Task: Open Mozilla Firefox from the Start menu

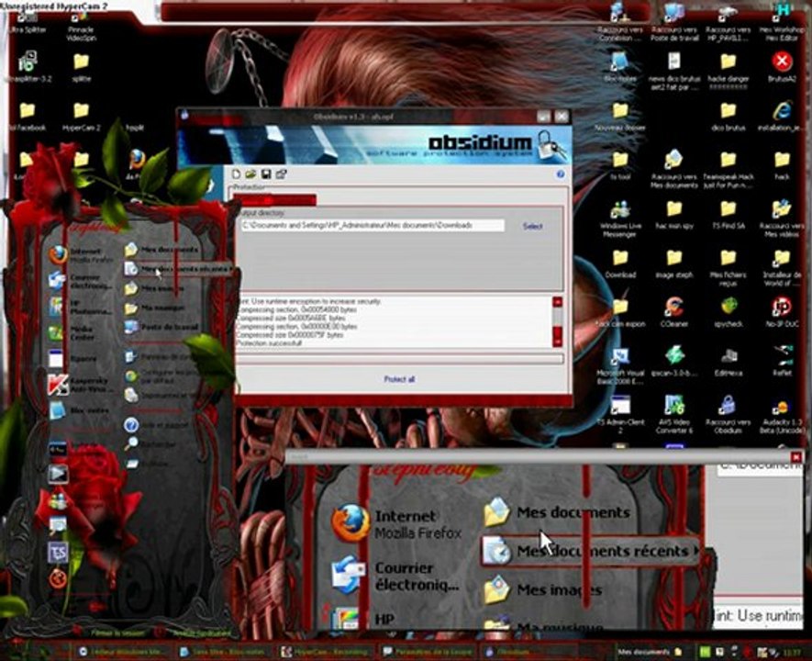Action: 80,255
